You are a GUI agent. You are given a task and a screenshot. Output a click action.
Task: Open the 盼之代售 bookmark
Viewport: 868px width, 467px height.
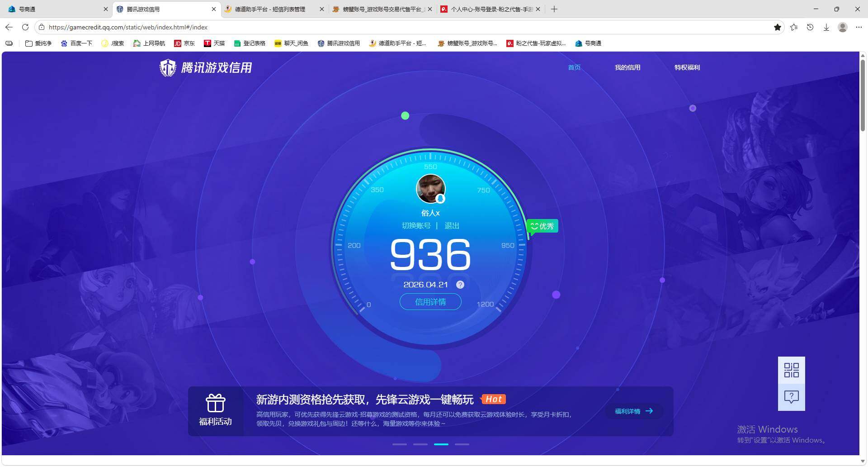pyautogui.click(x=536, y=43)
